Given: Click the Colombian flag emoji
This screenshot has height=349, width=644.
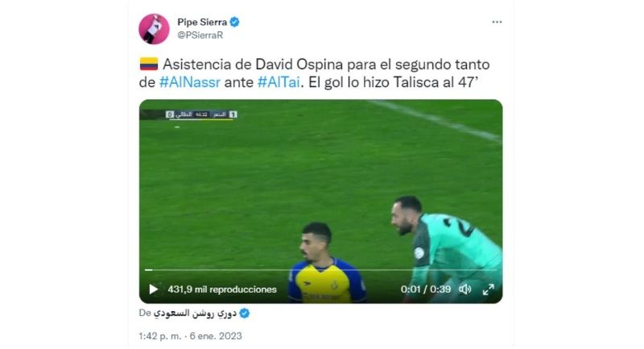Looking at the screenshot, I should tap(149, 64).
